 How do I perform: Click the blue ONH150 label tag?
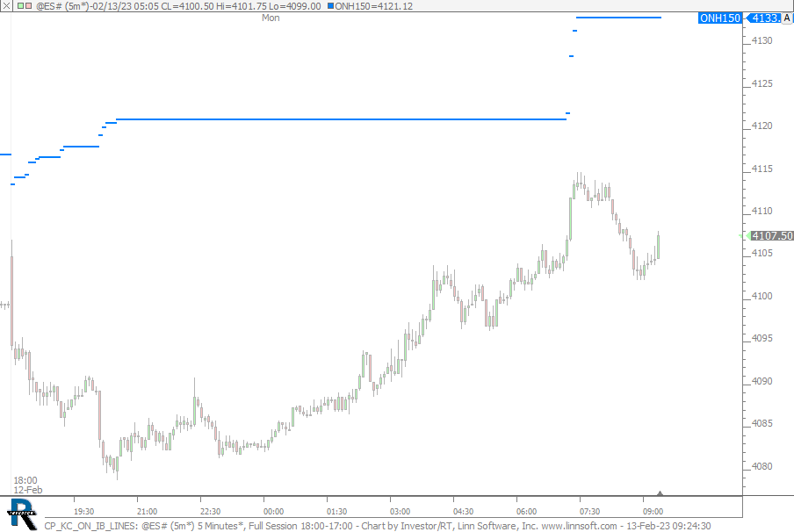tap(719, 18)
